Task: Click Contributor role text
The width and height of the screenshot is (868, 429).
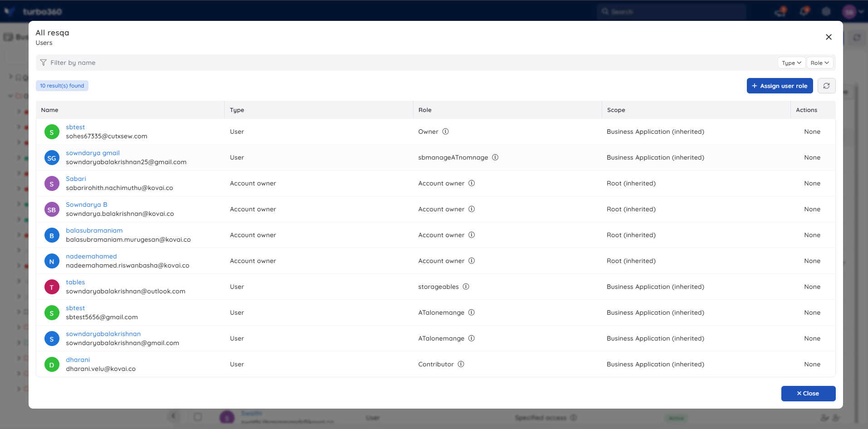Action: coord(436,364)
